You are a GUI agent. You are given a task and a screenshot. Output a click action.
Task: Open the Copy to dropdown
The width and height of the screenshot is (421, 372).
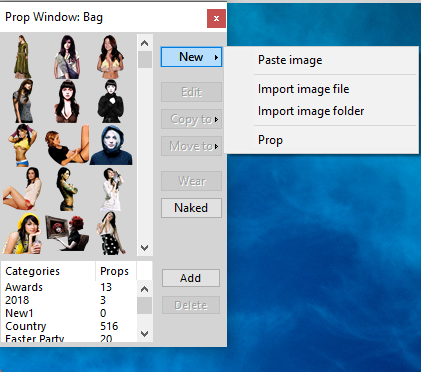pos(191,119)
